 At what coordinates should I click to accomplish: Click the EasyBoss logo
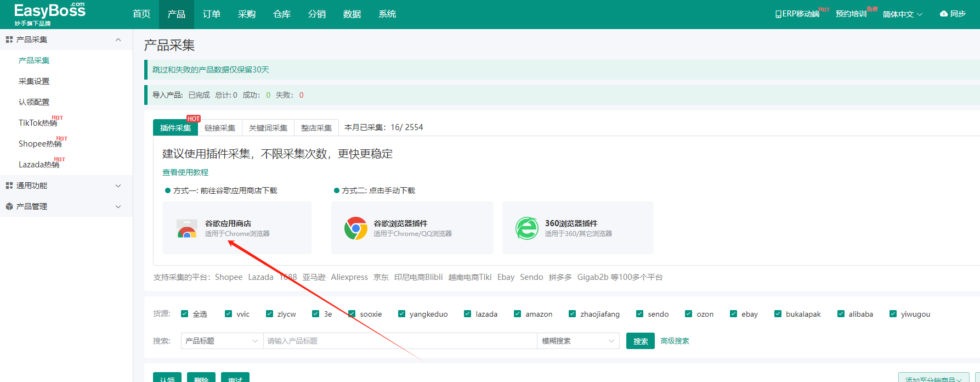tap(49, 14)
